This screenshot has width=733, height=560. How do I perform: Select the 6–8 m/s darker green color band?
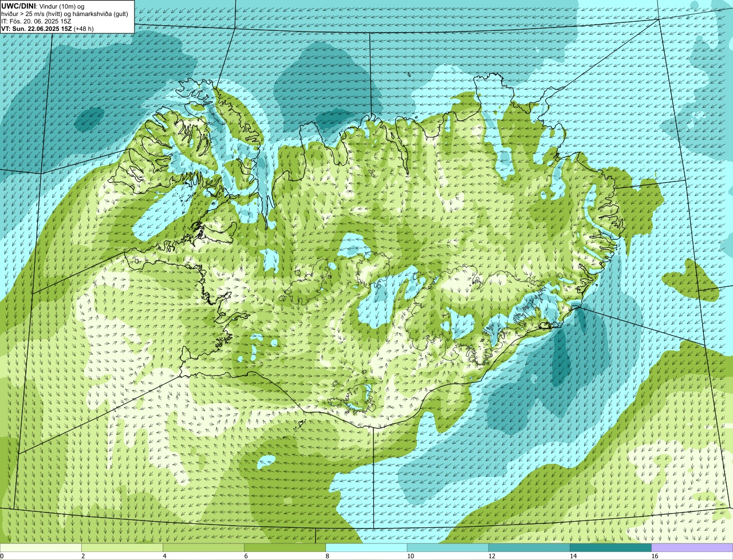285,547
